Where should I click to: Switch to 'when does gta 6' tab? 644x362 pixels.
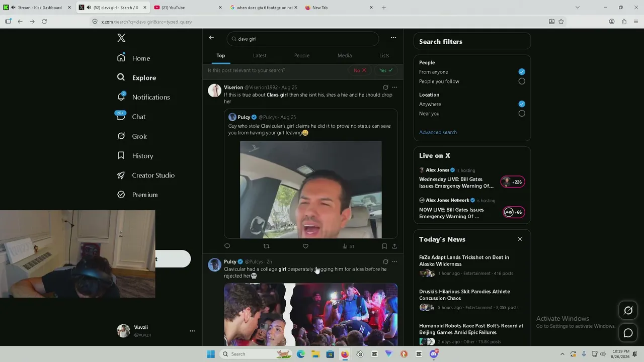point(264,8)
